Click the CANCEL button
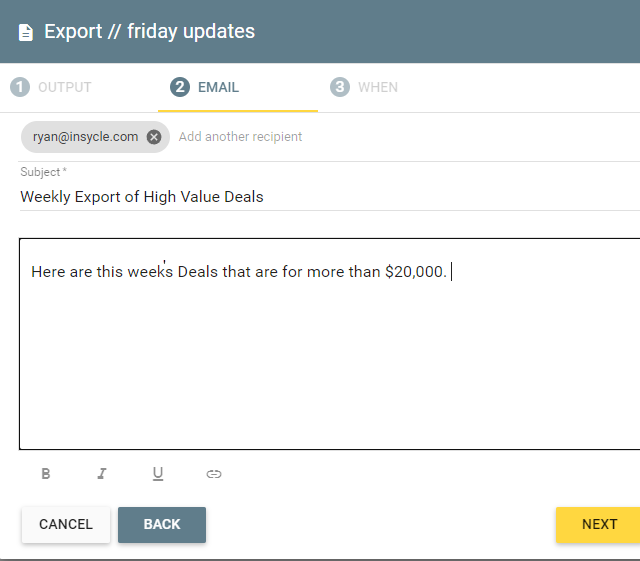 66,524
